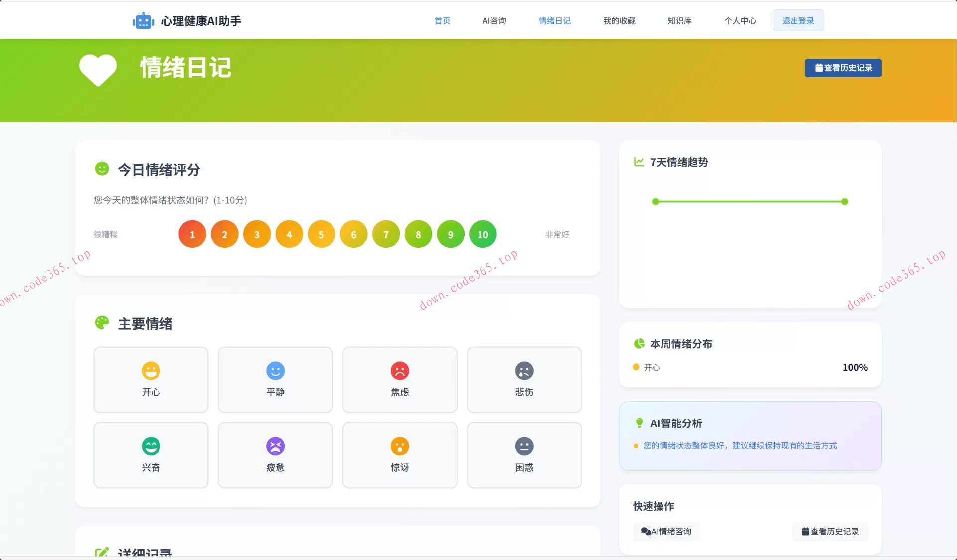The height and width of the screenshot is (560, 957).
Task: Select the 疲惫 emotion card
Action: 275,455
